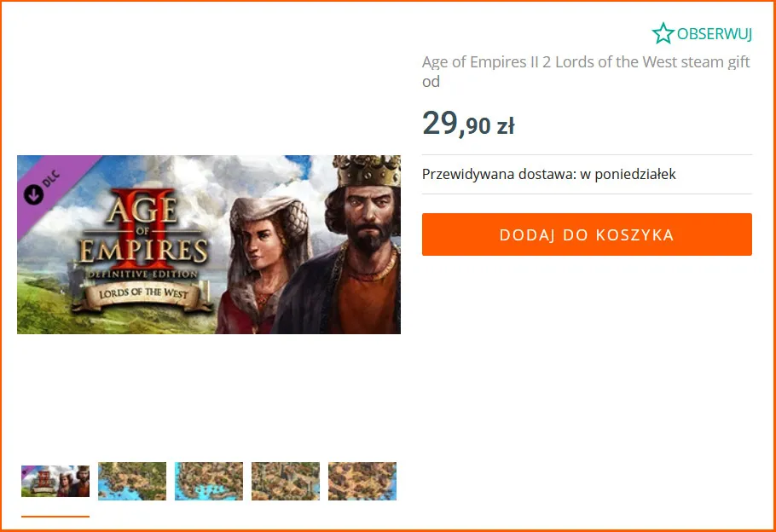Open the product title Age of Empires II link
The height and width of the screenshot is (532, 776).
[x=586, y=62]
